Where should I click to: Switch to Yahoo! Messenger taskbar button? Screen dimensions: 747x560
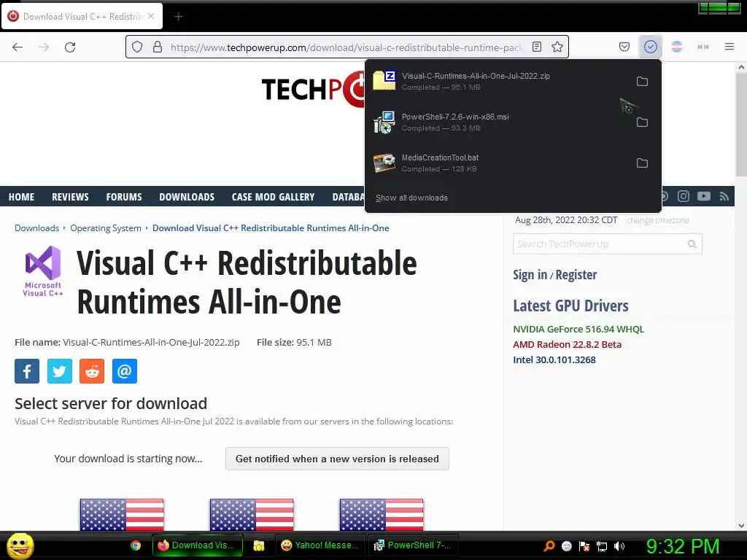click(320, 545)
